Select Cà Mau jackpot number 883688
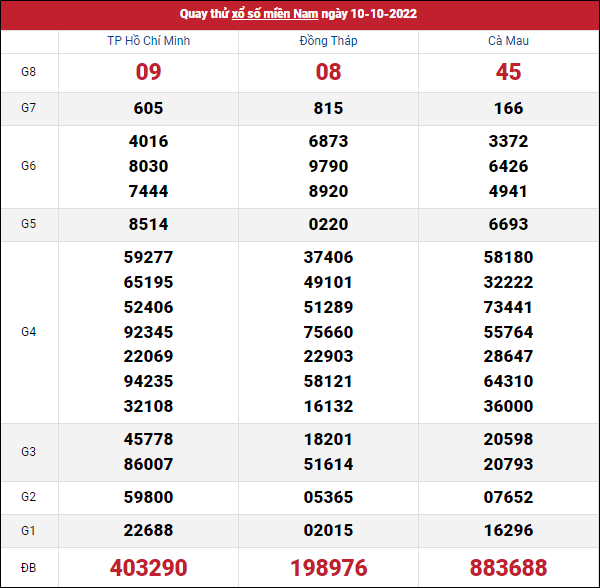Image resolution: width=600 pixels, height=588 pixels. 509,567
